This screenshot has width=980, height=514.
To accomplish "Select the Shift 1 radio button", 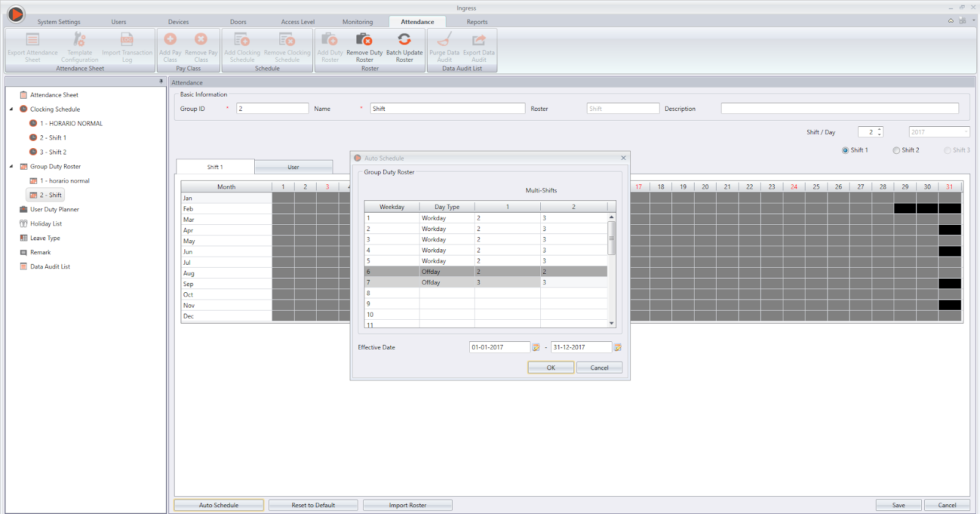I will 845,150.
